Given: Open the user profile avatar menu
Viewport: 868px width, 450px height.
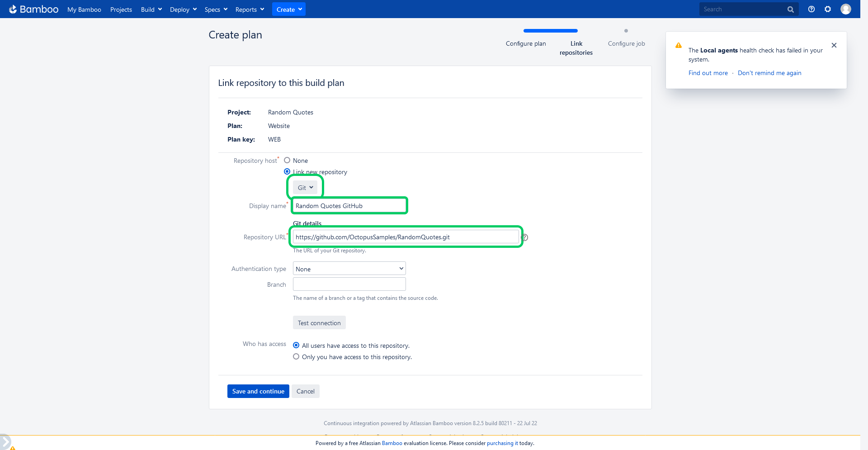Looking at the screenshot, I should point(846,9).
